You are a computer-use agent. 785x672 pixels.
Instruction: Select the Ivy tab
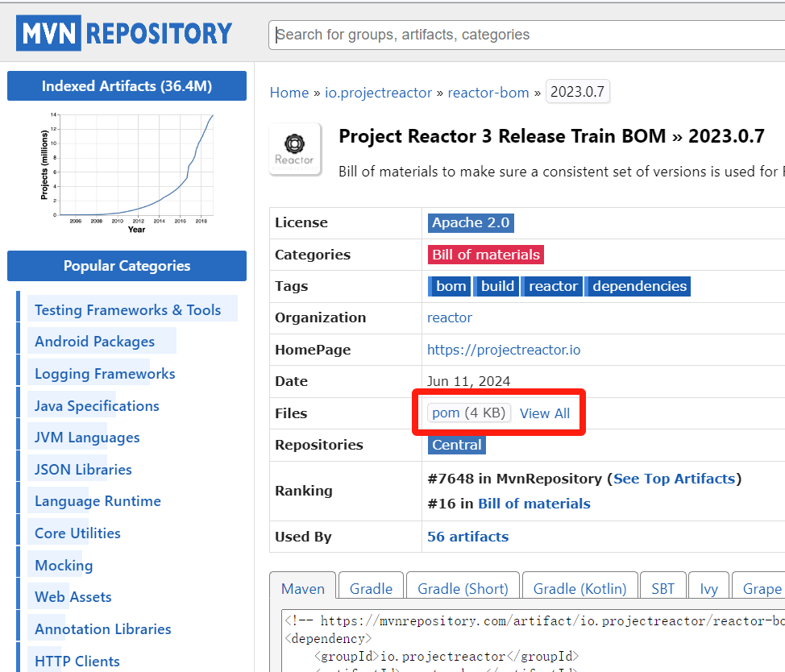point(708,588)
